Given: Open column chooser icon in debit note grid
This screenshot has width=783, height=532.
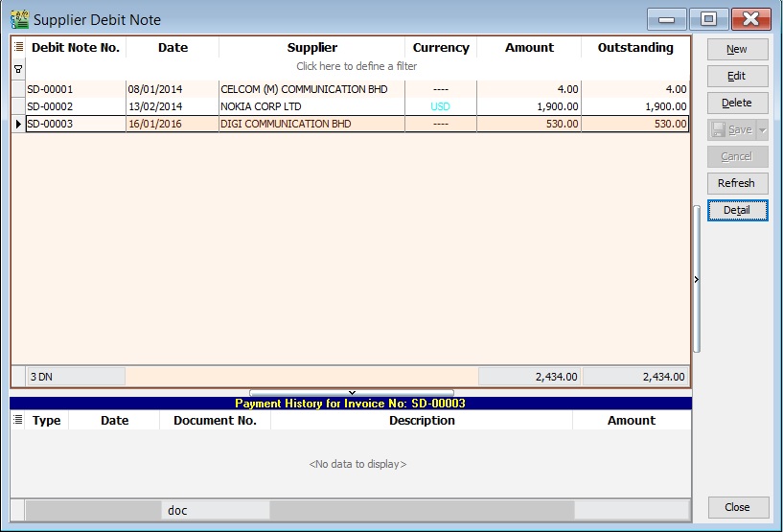Looking at the screenshot, I should pos(18,47).
